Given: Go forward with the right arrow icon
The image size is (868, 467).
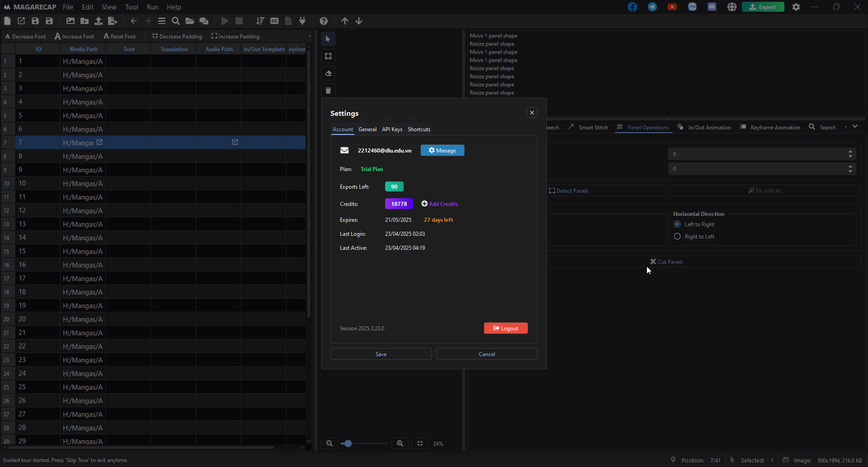Looking at the screenshot, I should click(148, 21).
